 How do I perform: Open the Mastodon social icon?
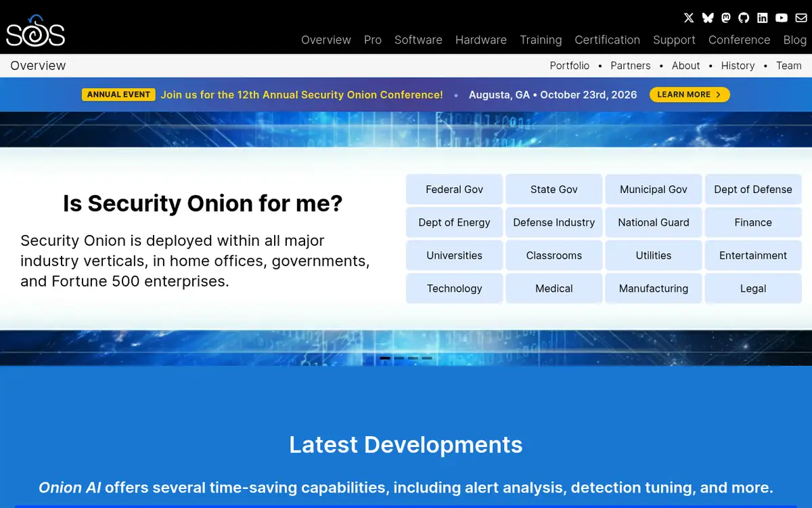(x=726, y=18)
